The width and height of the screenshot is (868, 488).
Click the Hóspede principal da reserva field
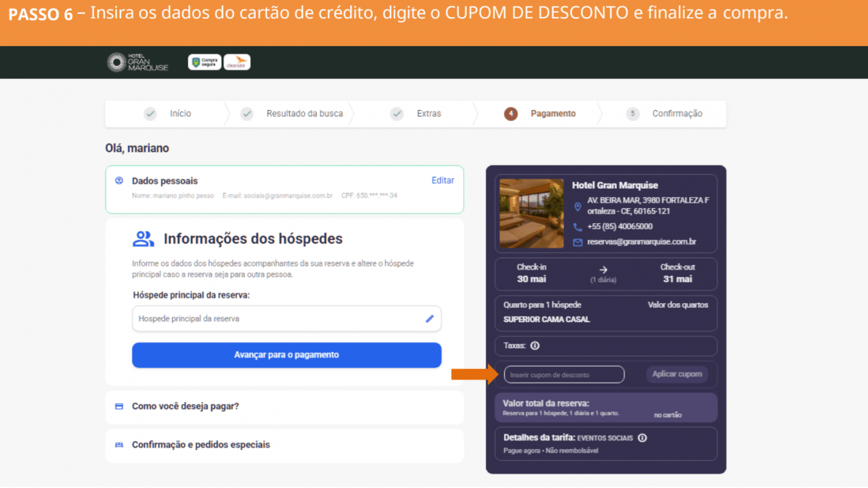(x=286, y=319)
